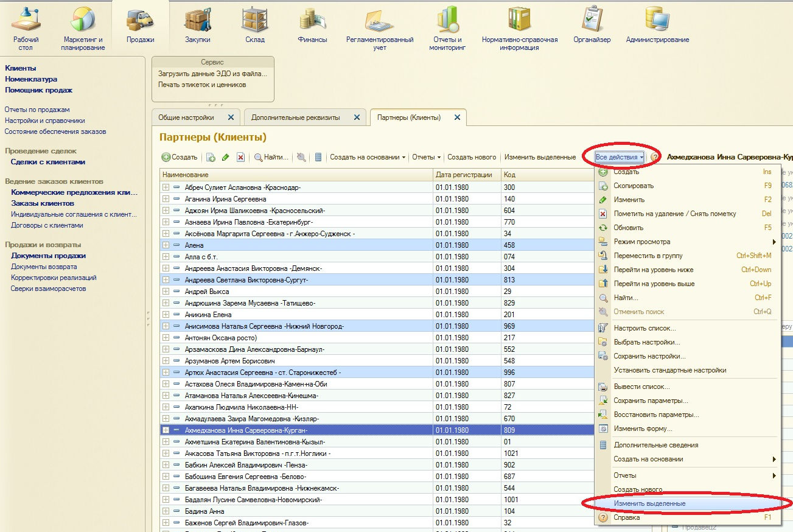
Task: Click the toolbar Изменить выделенные button
Action: pyautogui.click(x=540, y=157)
